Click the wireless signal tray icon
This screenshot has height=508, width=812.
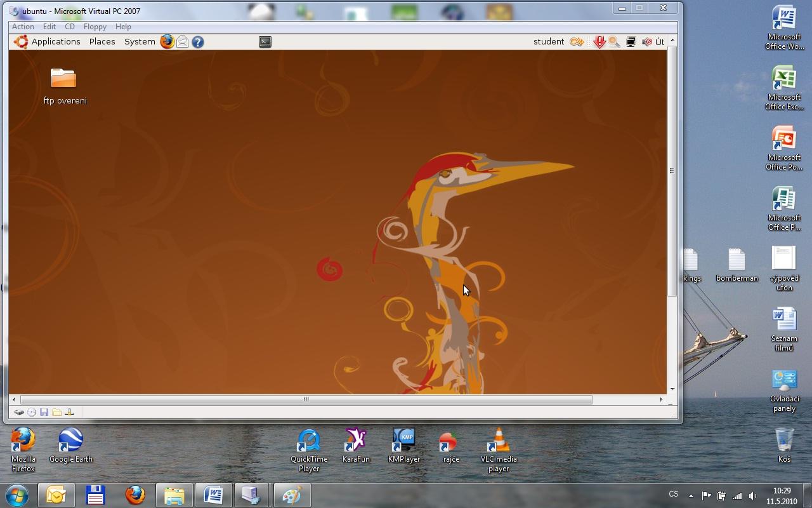pyautogui.click(x=737, y=496)
